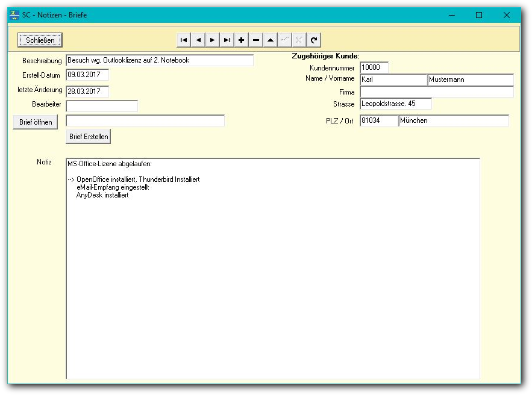Jump to last record in navigator
Viewport: 532px width, 395px height.
click(227, 40)
